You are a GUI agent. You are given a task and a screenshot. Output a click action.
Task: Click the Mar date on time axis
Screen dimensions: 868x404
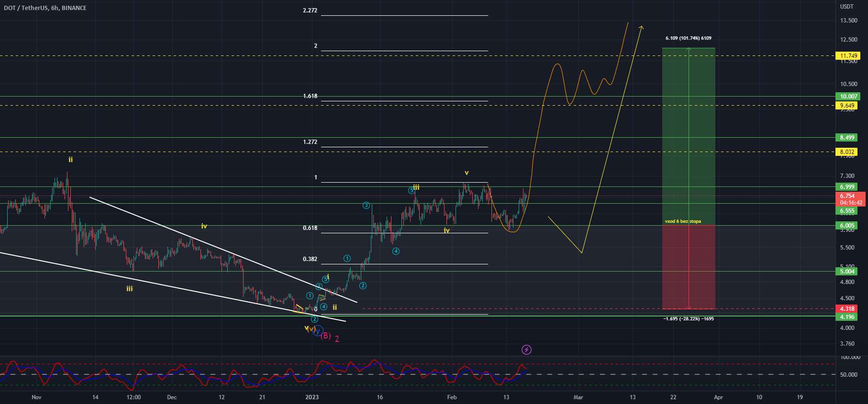click(x=578, y=397)
